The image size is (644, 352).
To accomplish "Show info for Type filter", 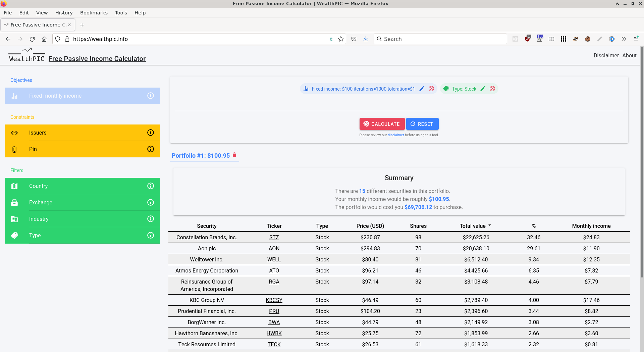I will [151, 235].
